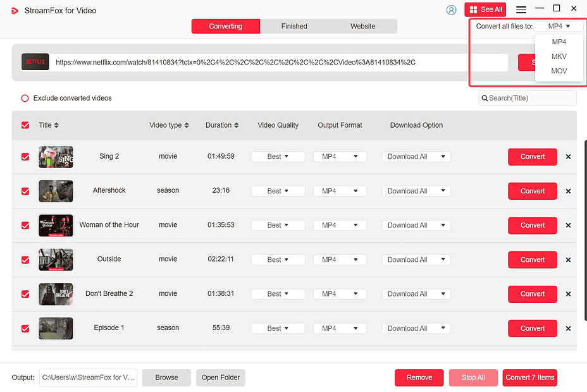Remove Aftershock row using X icon
This screenshot has width=587, height=392.
[568, 191]
